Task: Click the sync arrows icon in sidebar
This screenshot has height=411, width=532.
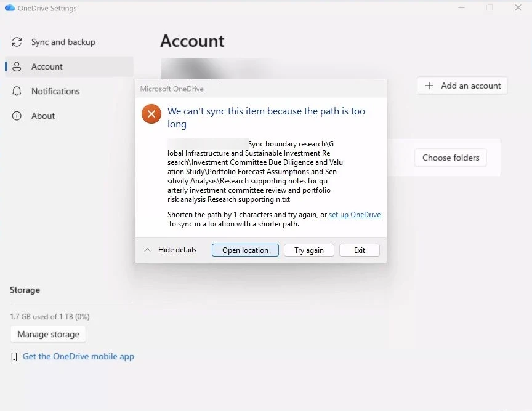Action: (17, 42)
